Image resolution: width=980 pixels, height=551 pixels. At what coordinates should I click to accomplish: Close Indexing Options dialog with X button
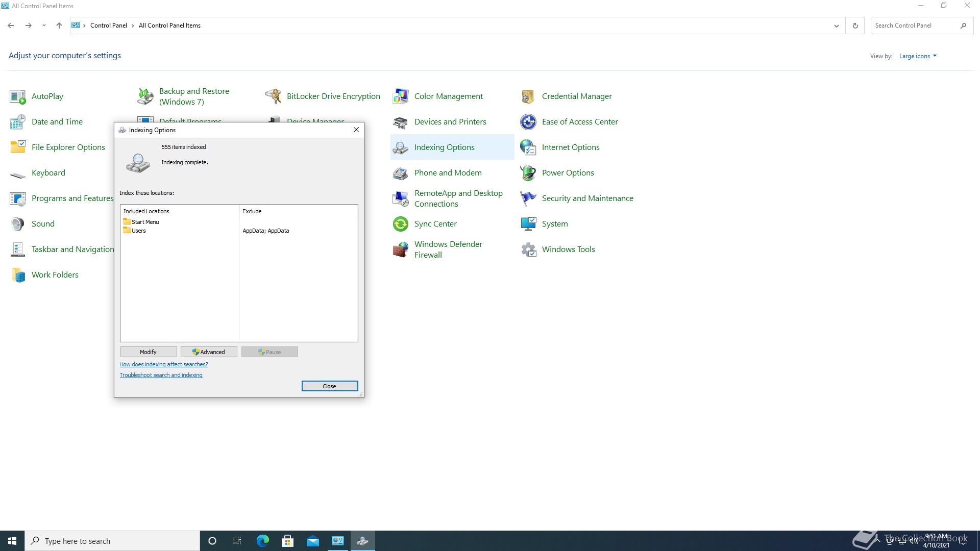pos(356,130)
